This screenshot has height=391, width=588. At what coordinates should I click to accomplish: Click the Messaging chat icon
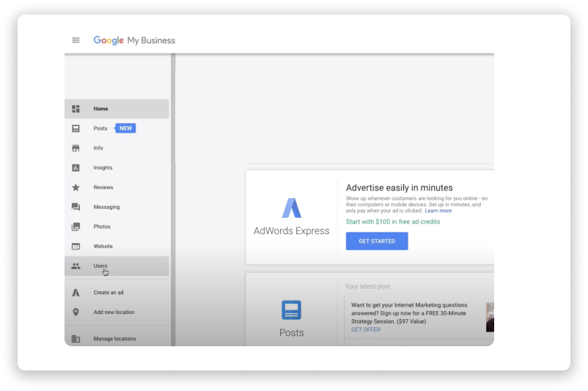[x=76, y=207]
